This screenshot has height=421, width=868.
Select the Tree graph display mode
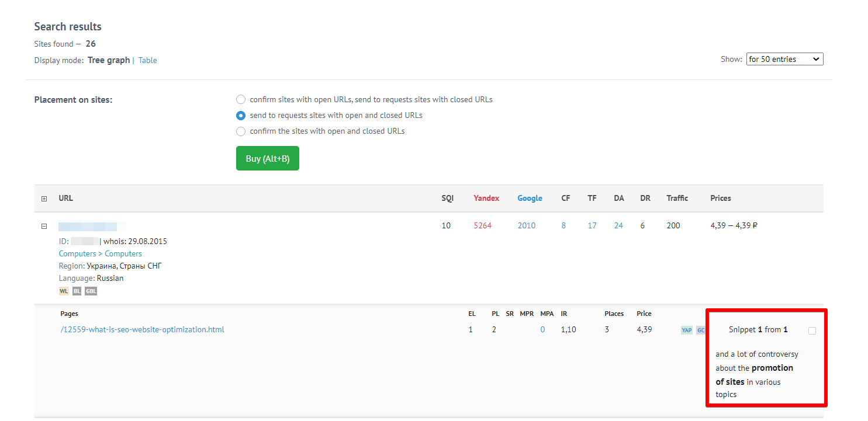click(x=109, y=60)
